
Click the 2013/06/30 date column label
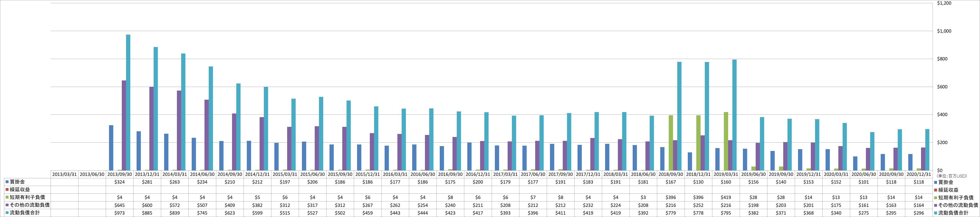coord(92,174)
